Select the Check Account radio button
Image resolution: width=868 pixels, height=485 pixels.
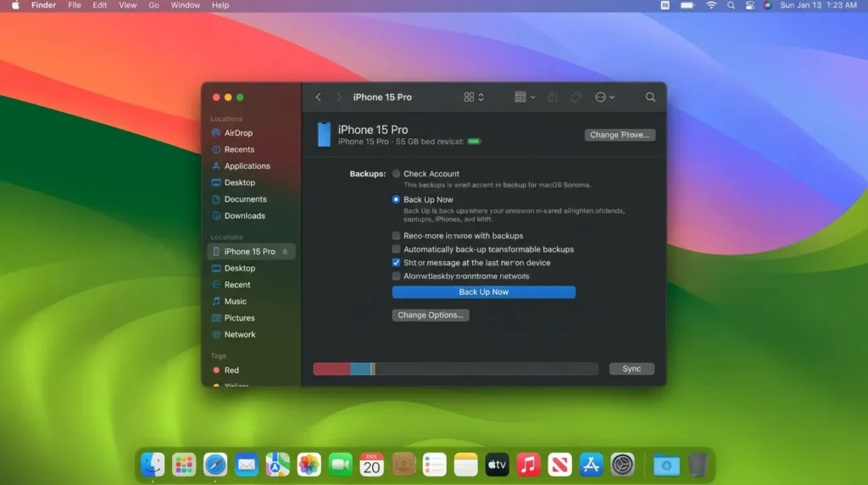coord(396,173)
